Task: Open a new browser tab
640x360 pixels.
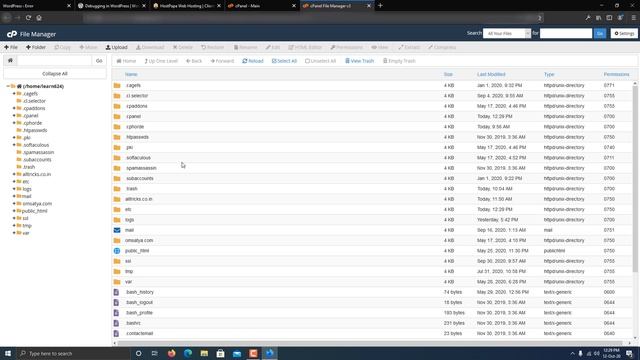Action: (x=380, y=6)
